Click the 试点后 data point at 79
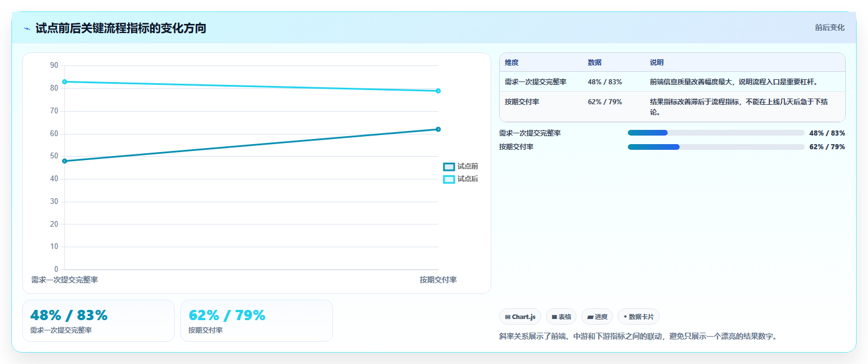Screen dimensions: 868x364 438,91
